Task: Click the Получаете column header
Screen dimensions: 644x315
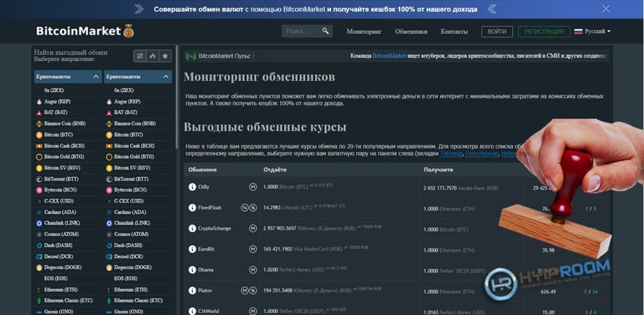Action: tap(438, 170)
